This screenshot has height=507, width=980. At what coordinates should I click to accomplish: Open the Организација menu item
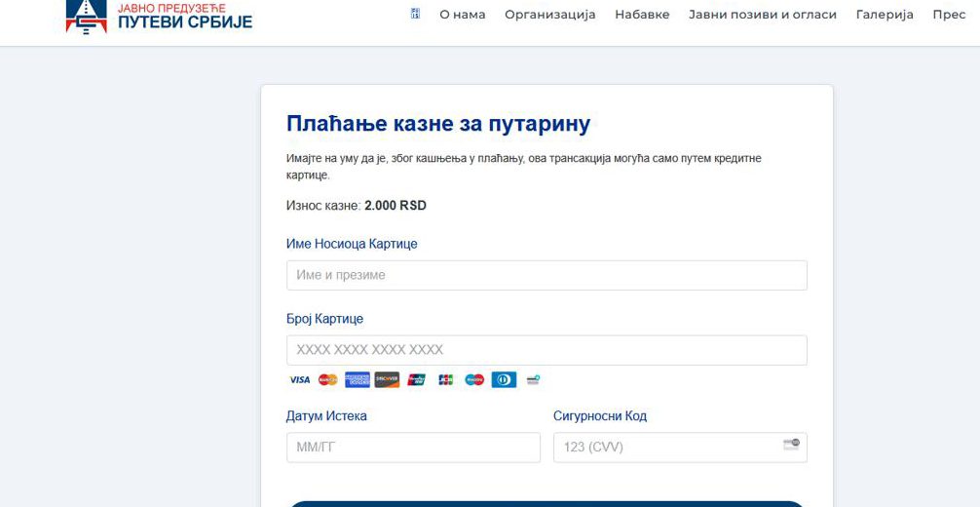549,15
